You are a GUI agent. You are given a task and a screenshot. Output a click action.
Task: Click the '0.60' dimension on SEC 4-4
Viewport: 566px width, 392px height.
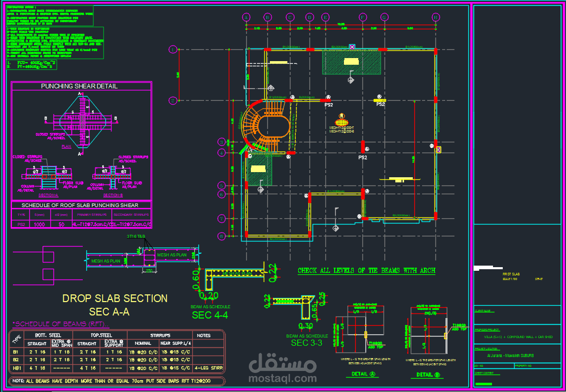[x=196, y=280]
